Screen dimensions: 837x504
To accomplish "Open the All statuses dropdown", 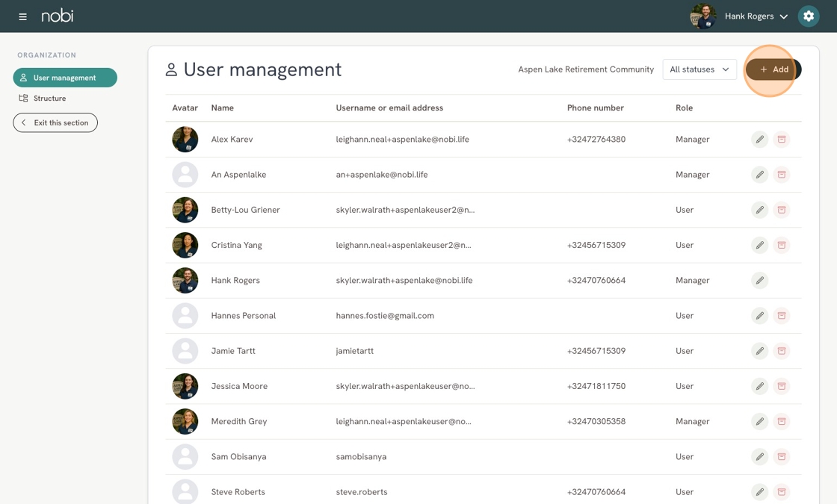I will [x=699, y=69].
